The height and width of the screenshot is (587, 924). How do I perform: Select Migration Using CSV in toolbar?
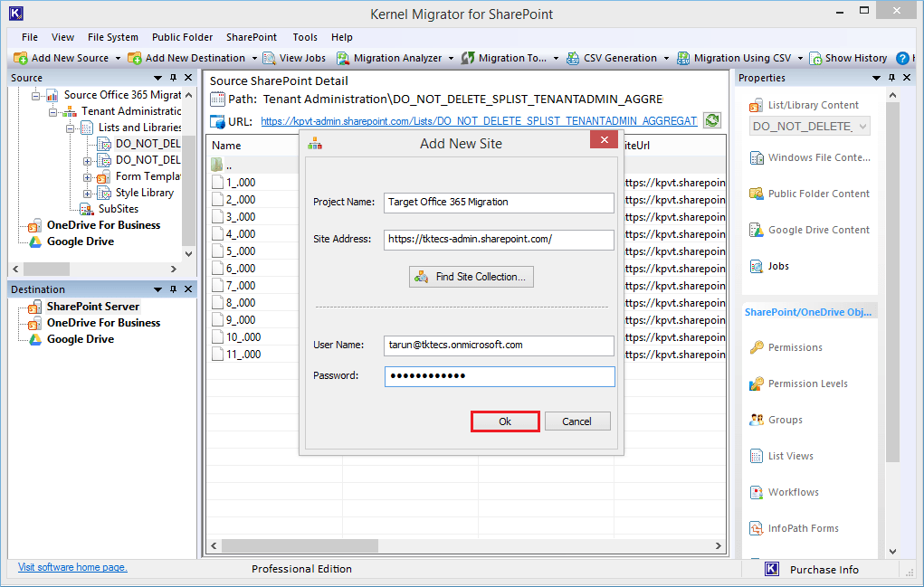tap(734, 58)
